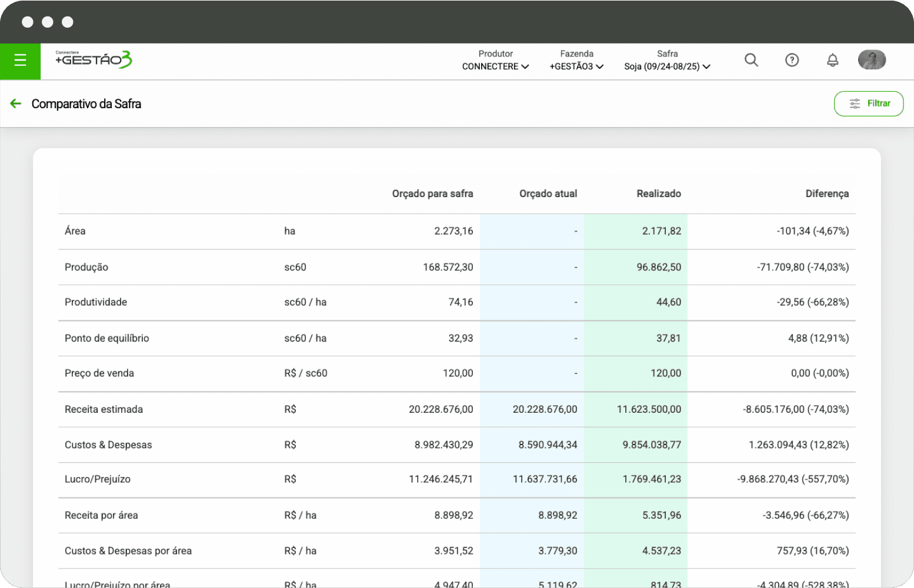The image size is (914, 588).
Task: Click the Filtrar button
Action: click(868, 103)
